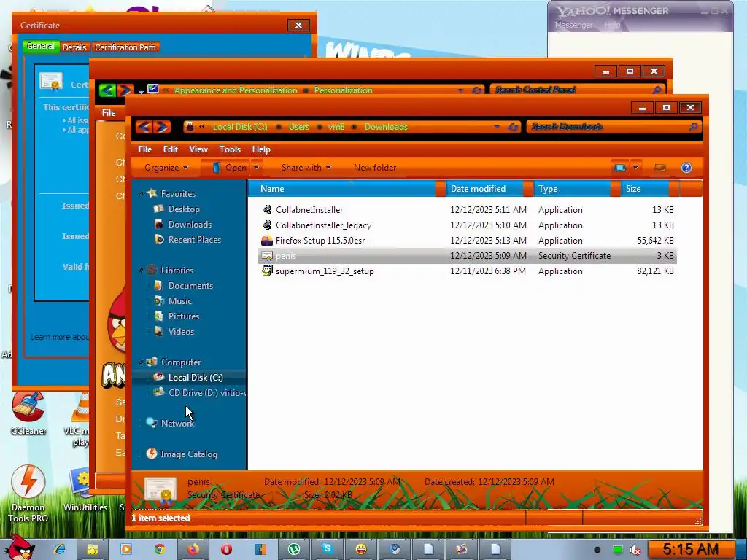Switch to Certification Path tab in Certificate
747x560 pixels.
(x=125, y=47)
